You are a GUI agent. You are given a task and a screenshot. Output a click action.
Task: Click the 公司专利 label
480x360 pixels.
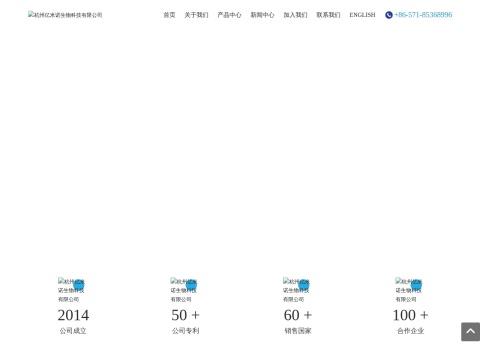click(x=185, y=331)
